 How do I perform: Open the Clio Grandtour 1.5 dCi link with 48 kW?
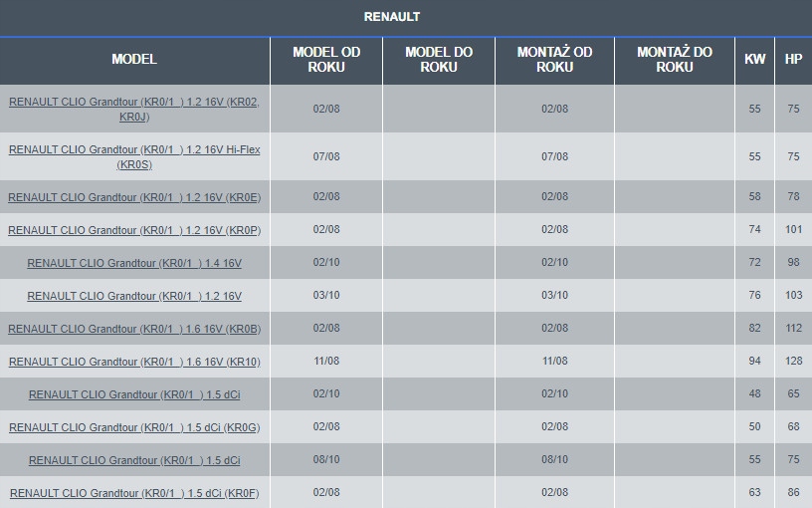point(134,394)
